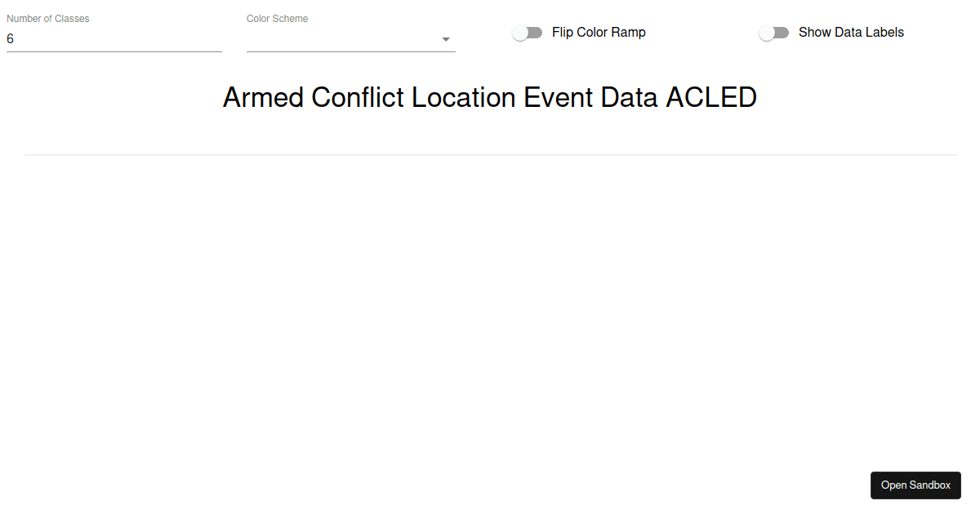Enable the Show Data Labels switch
Viewport: 980px width, 514px height.
[774, 33]
